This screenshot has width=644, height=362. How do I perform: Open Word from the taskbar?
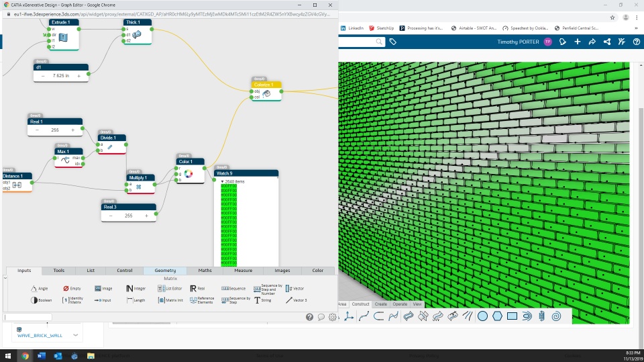[x=42, y=356]
